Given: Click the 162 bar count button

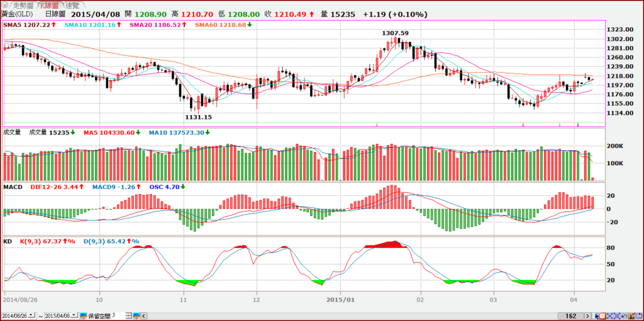Looking at the screenshot, I should pos(571,316).
